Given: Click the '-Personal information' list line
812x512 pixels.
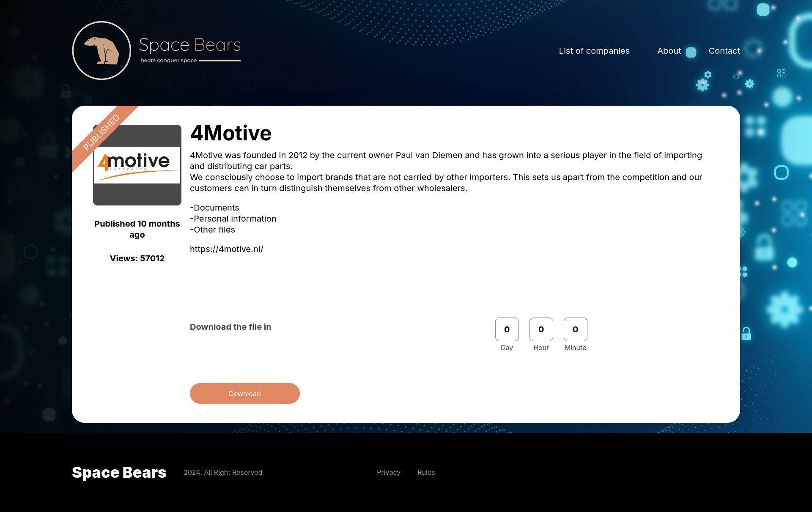Looking at the screenshot, I should [233, 219].
